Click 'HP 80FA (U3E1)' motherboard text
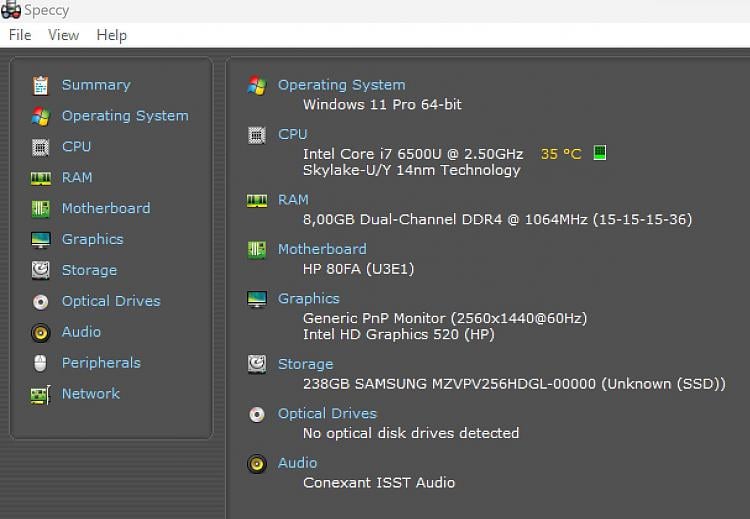Image resolution: width=750 pixels, height=519 pixels. (x=359, y=269)
